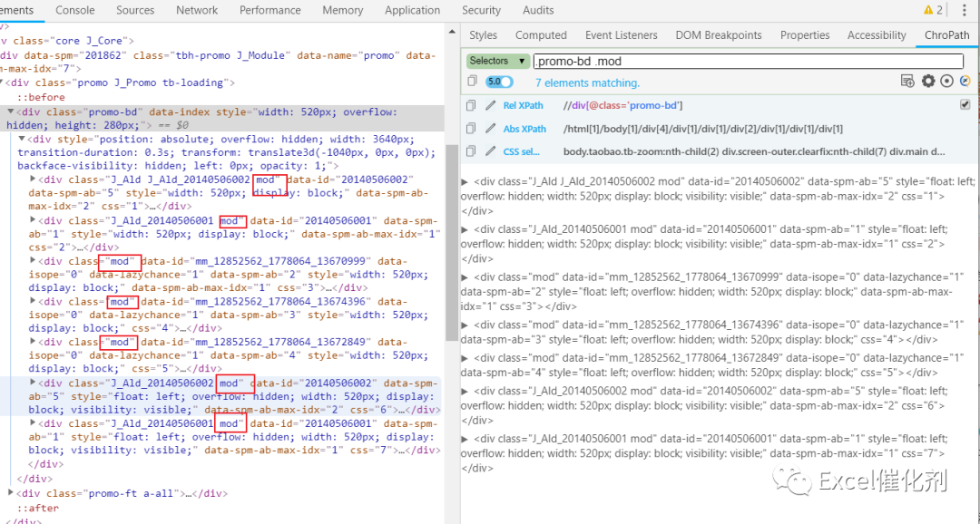Viewport: 980px width, 524px height.
Task: Click the add multi-selector recorder icon
Action: click(x=907, y=82)
